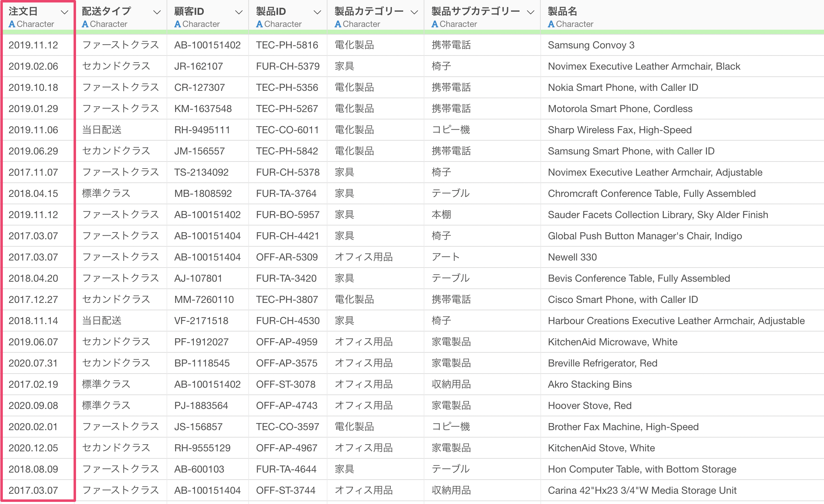824x504 pixels.
Task: Click the Breville Refrigerator, Red cell
Action: [603, 363]
